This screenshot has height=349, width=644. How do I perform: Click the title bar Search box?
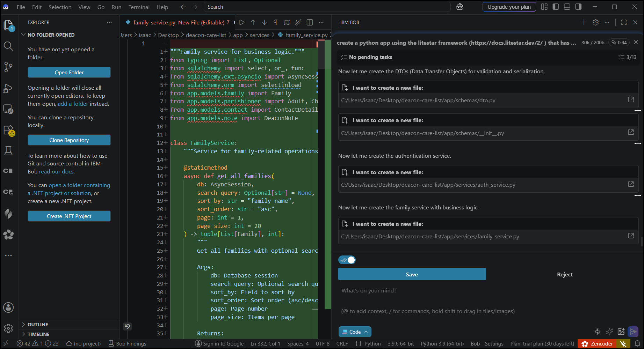point(327,7)
